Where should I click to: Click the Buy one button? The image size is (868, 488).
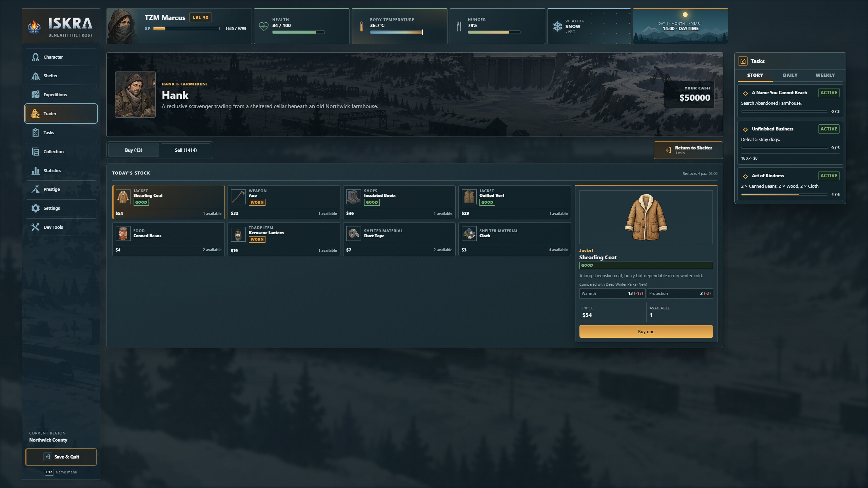pyautogui.click(x=646, y=331)
